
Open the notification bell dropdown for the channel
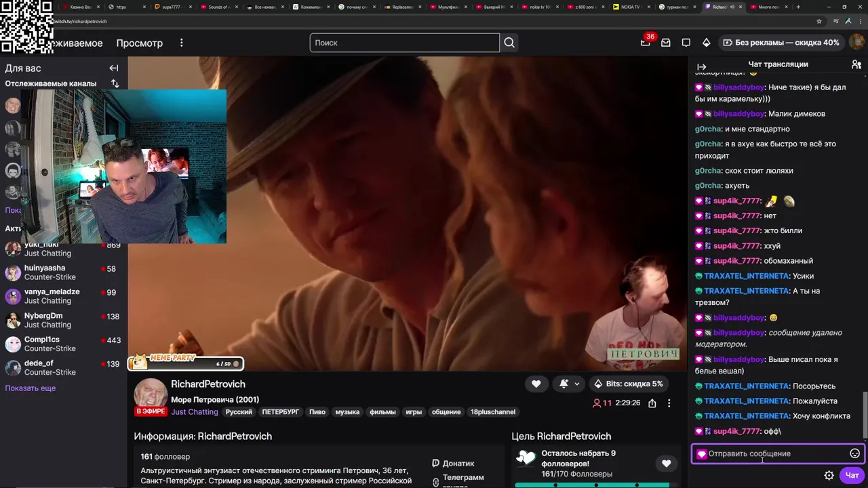click(569, 384)
